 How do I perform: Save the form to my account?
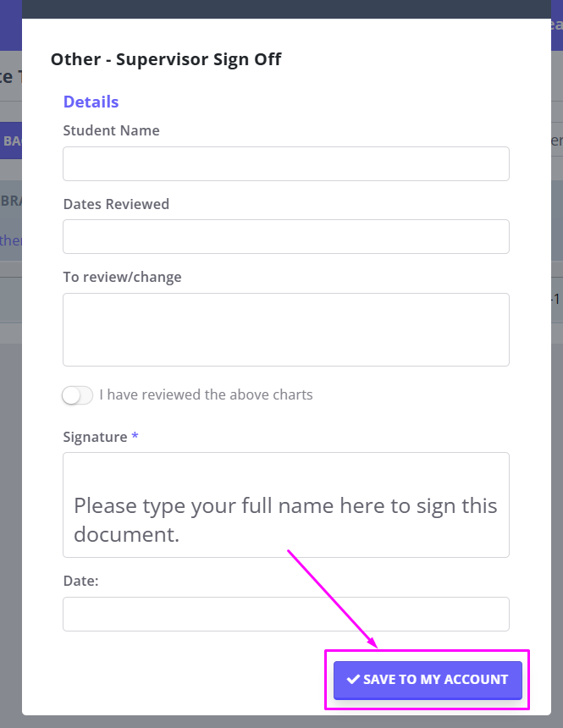point(428,681)
